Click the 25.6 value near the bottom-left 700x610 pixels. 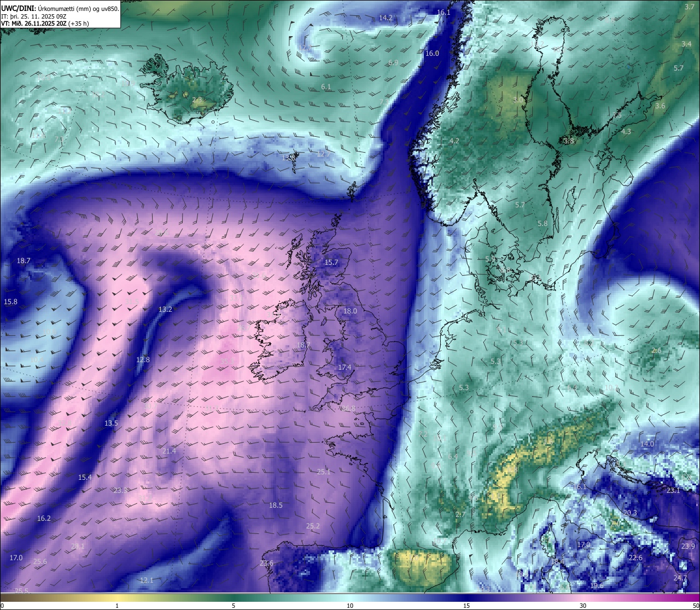[x=40, y=561]
